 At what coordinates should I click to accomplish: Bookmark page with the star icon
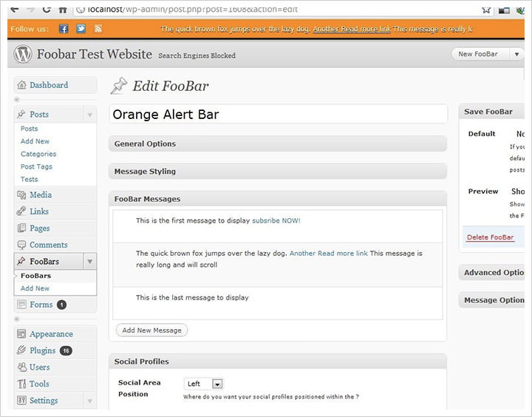pos(486,10)
